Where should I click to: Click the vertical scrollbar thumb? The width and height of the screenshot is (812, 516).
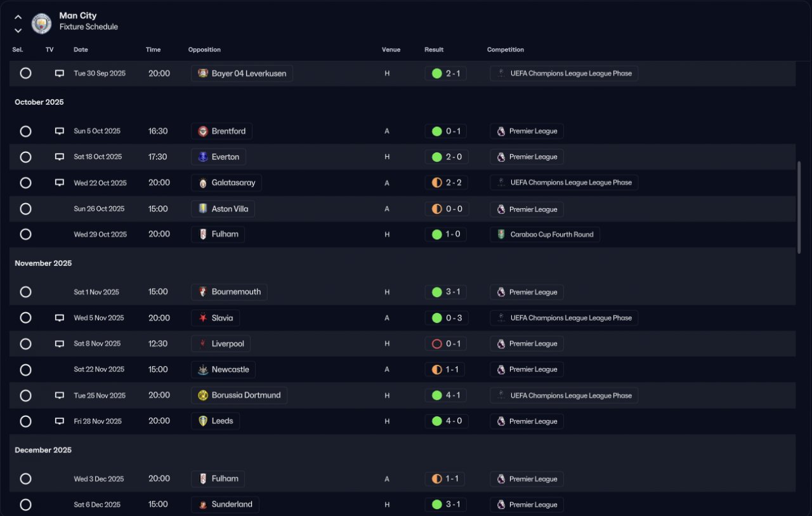click(x=799, y=207)
